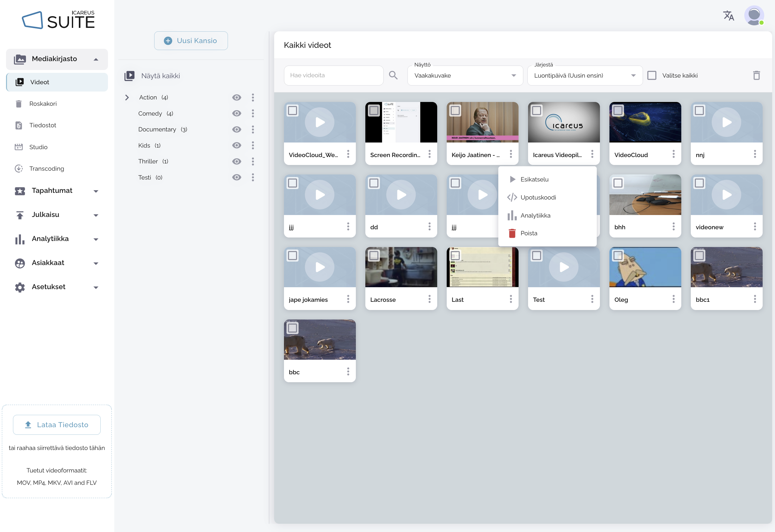Viewport: 775px width, 532px height.
Task: Open the user profile avatar
Action: [754, 15]
